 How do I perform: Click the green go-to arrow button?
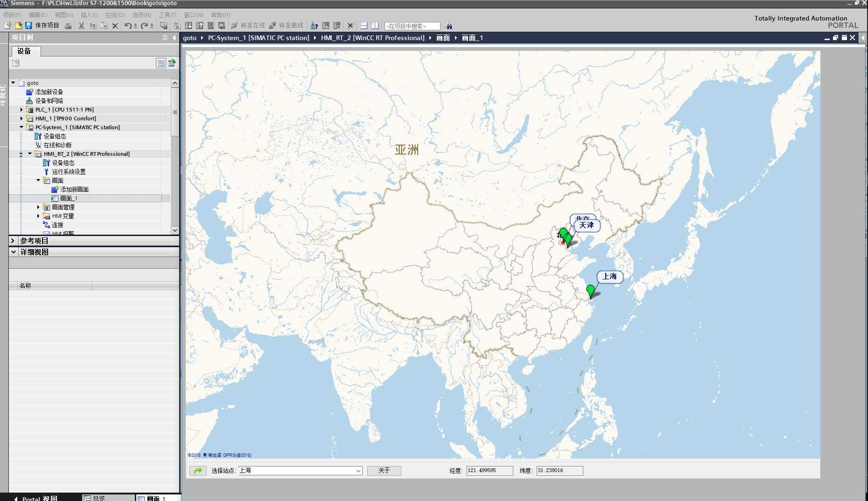198,471
